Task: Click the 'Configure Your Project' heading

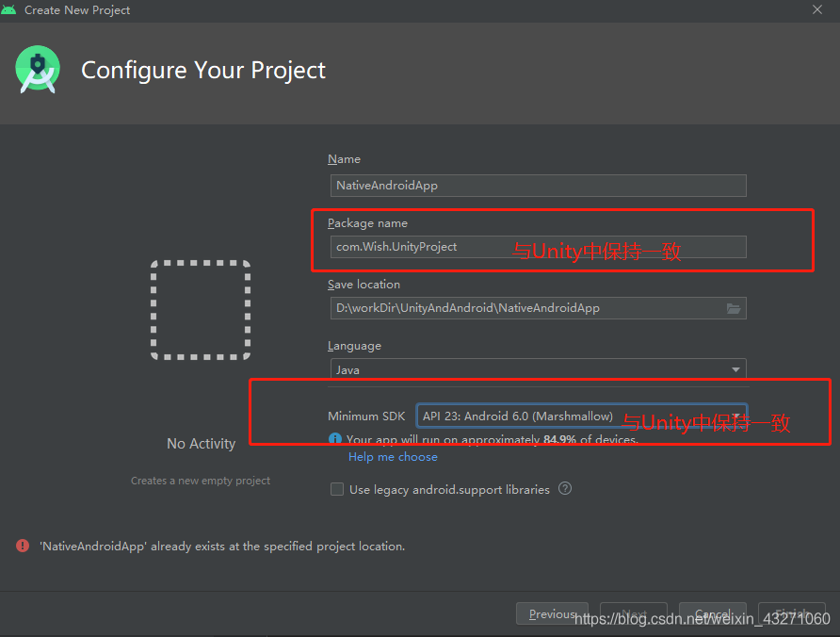Action: pos(203,71)
